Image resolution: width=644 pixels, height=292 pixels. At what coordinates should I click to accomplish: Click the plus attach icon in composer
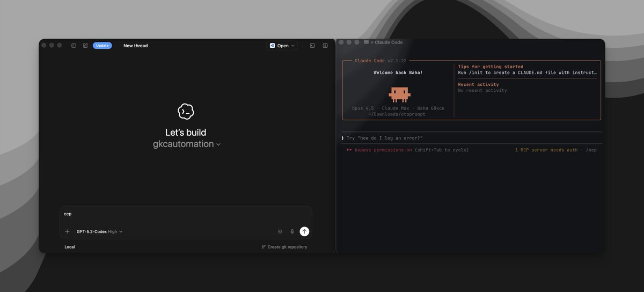coord(67,231)
